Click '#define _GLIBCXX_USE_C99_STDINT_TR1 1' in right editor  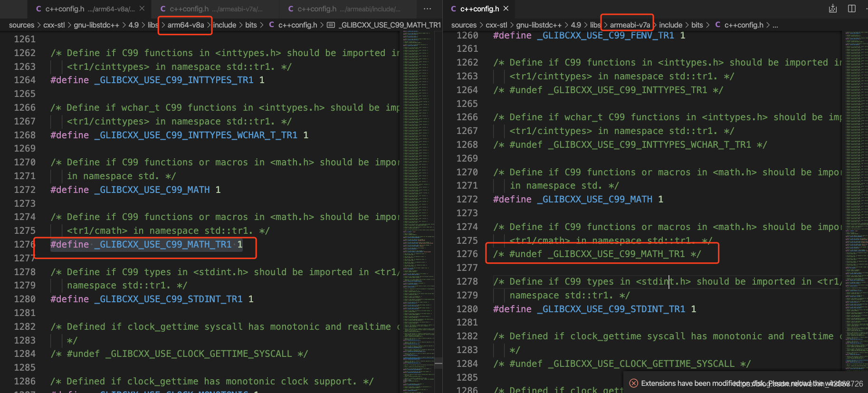click(x=595, y=309)
